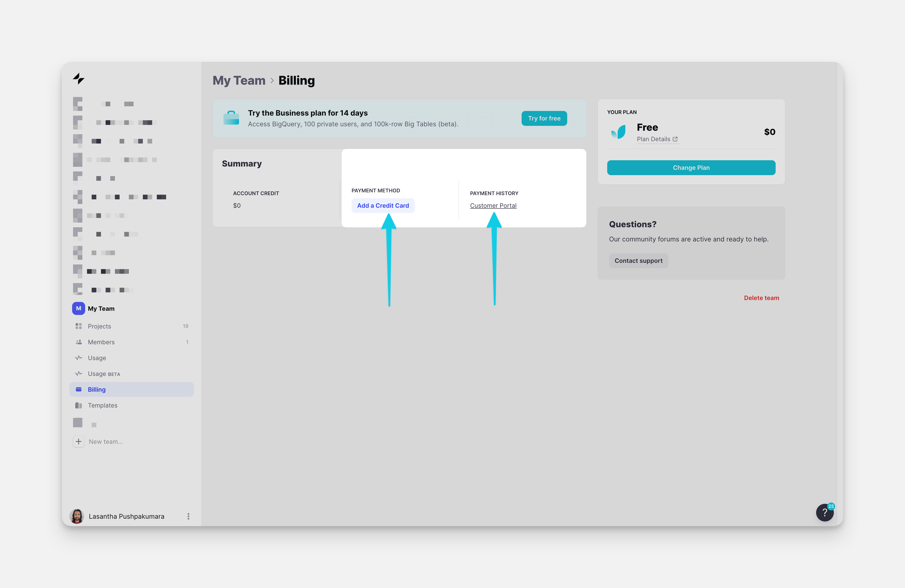Click Add a Credit Card

(x=383, y=206)
